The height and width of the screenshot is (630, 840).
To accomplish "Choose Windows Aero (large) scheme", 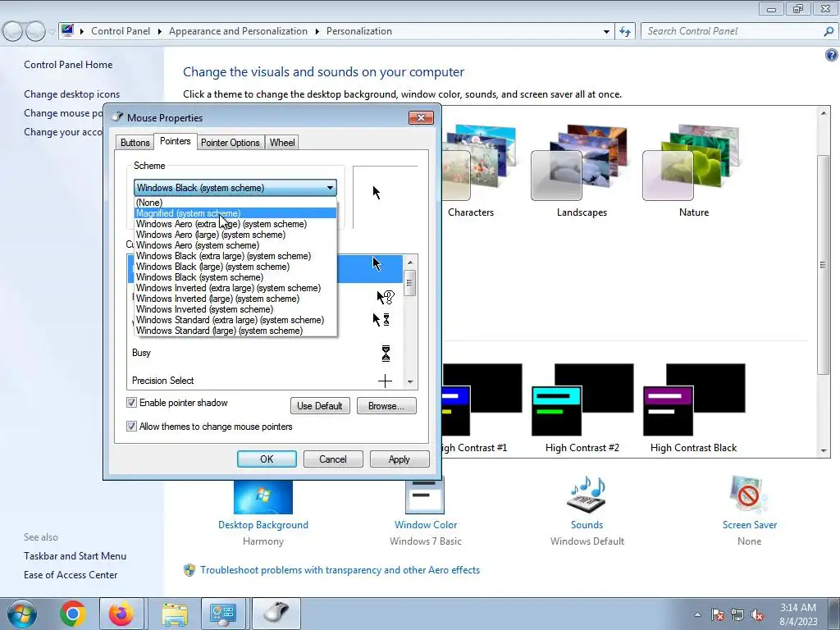I will pyautogui.click(x=235, y=235).
